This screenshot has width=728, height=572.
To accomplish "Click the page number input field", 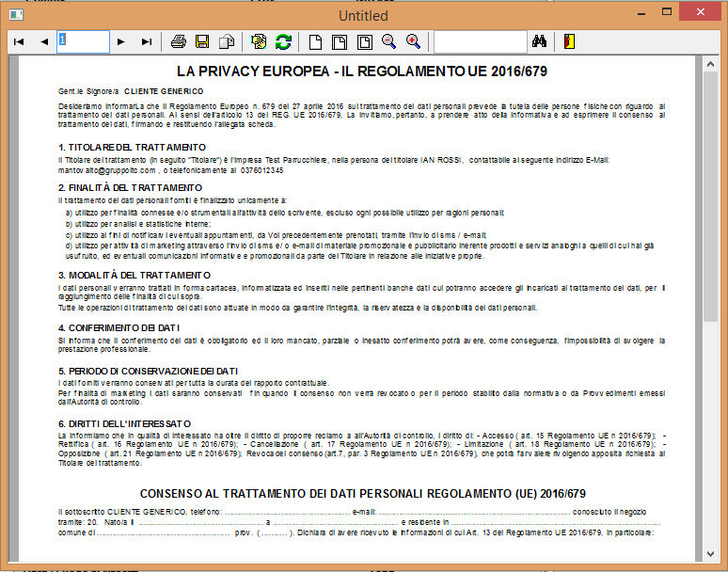I will click(83, 42).
